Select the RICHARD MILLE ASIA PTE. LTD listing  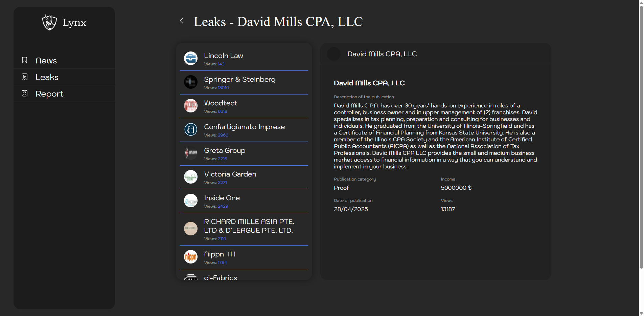(249, 226)
